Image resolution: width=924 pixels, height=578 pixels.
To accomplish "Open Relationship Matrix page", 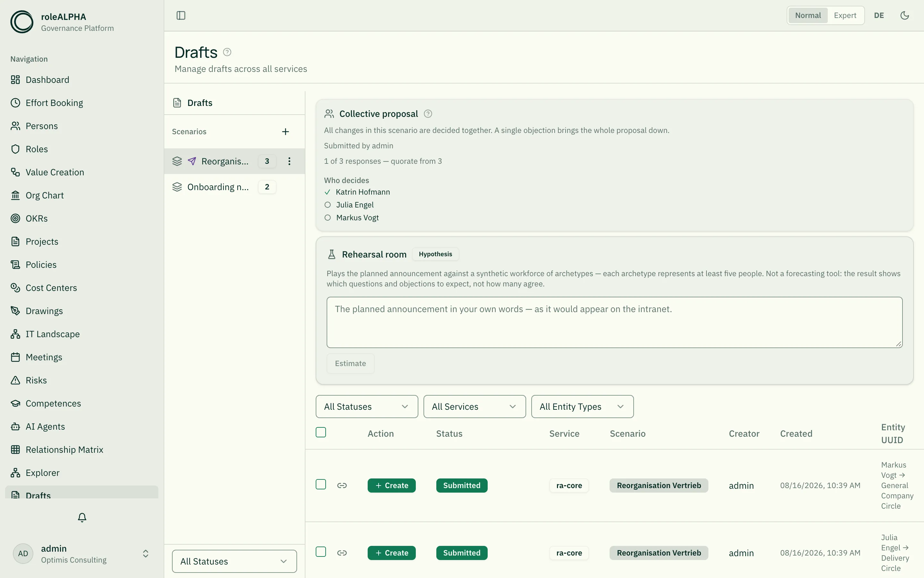I will pos(82,450).
